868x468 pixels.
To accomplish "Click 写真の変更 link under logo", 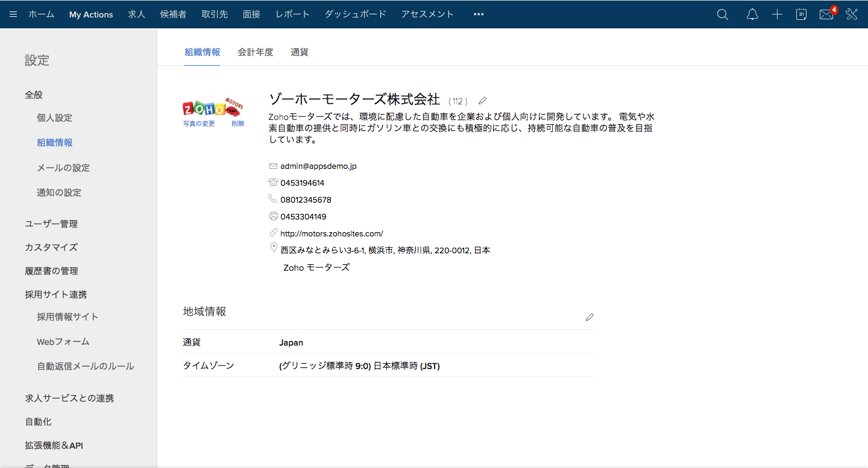I will click(199, 124).
